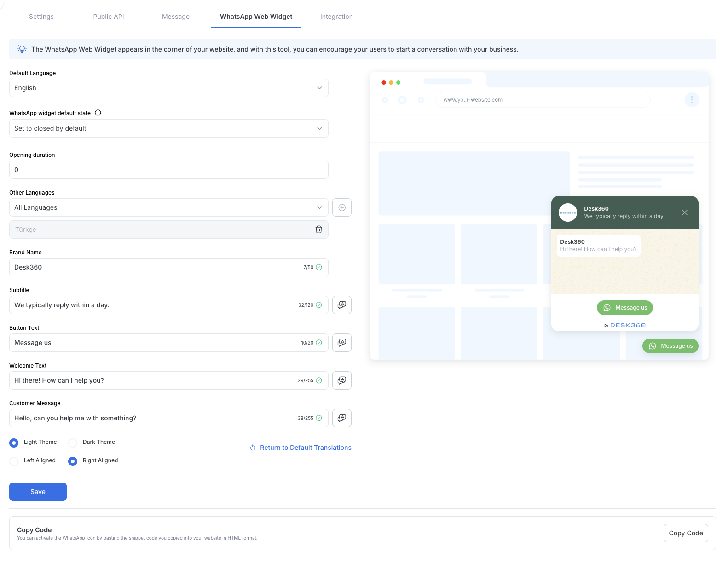The image size is (728, 563).
Task: Open translation for Welcome Text field
Action: tap(342, 380)
